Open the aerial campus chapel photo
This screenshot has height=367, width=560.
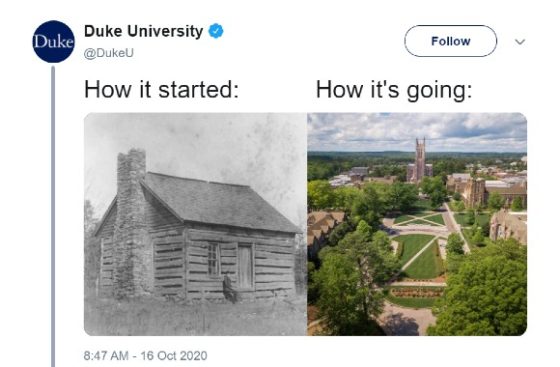click(x=417, y=224)
